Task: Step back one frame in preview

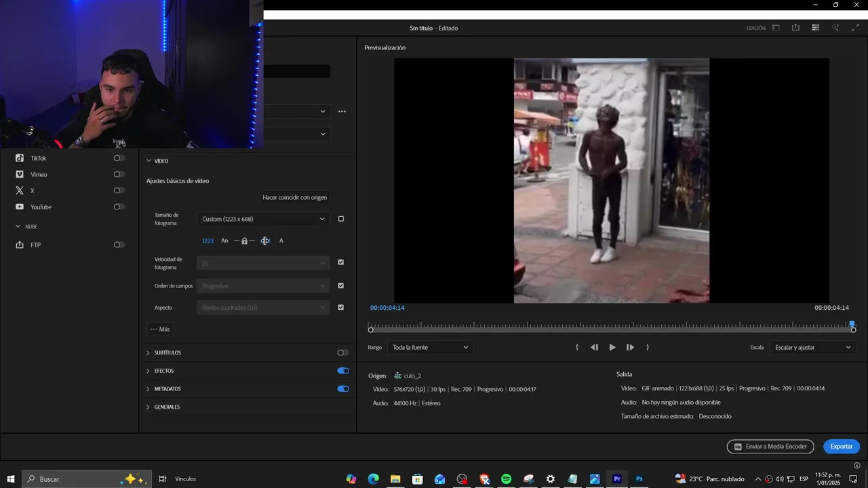Action: pyautogui.click(x=594, y=347)
